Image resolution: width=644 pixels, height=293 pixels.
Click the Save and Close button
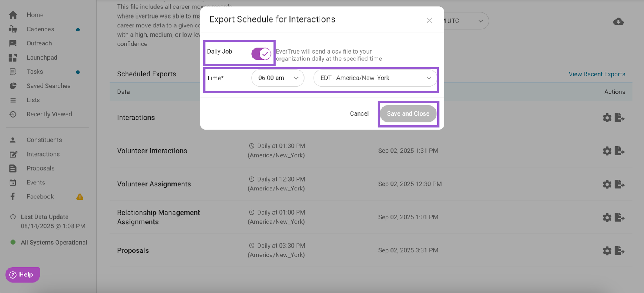(408, 114)
